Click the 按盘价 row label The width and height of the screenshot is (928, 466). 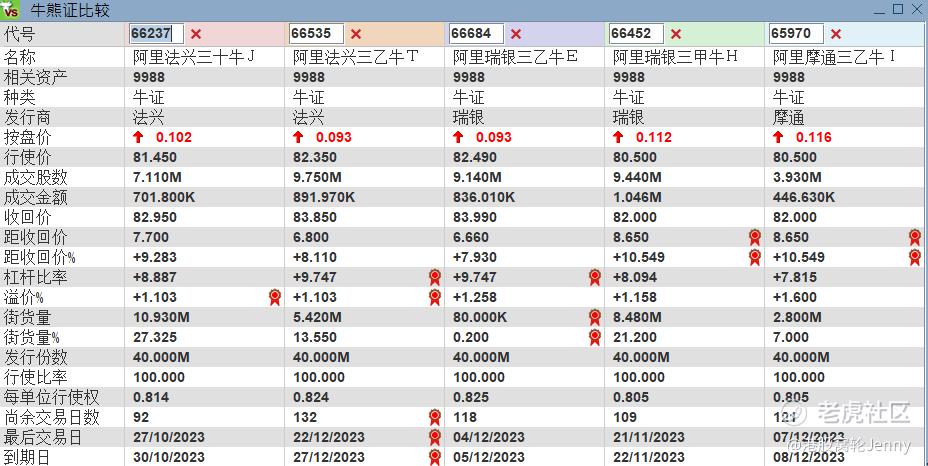27,137
